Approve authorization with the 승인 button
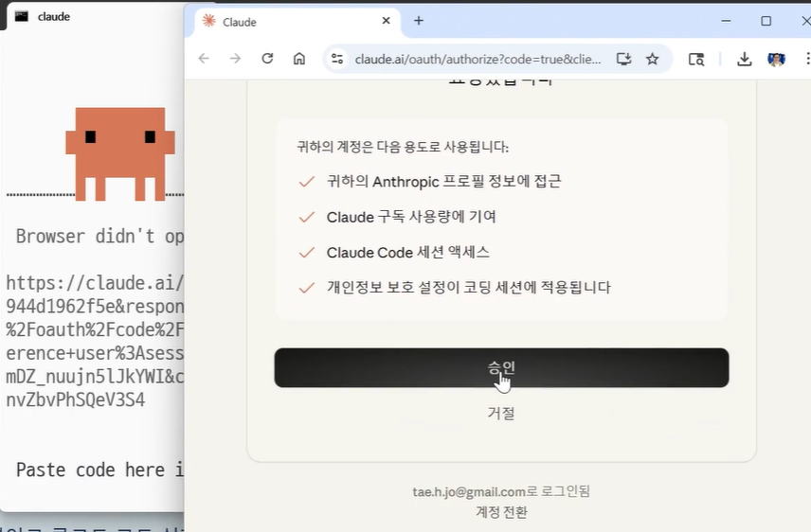This screenshot has width=811, height=532. (501, 367)
